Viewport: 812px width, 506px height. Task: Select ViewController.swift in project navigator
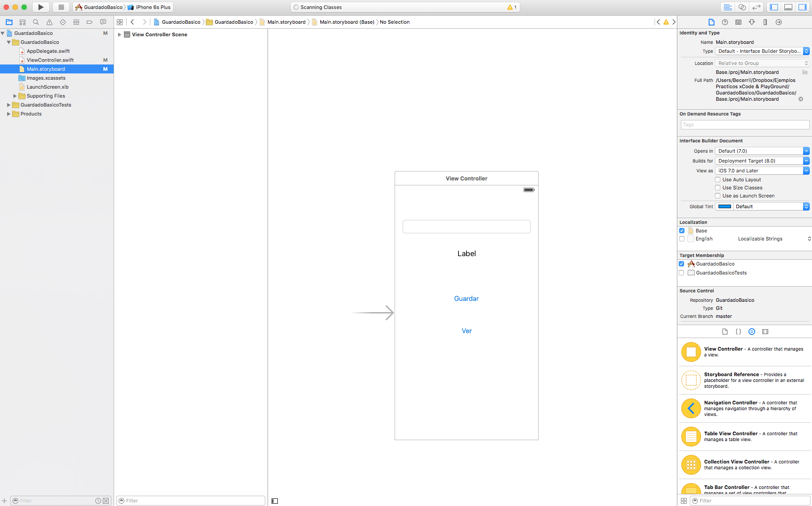(50, 60)
